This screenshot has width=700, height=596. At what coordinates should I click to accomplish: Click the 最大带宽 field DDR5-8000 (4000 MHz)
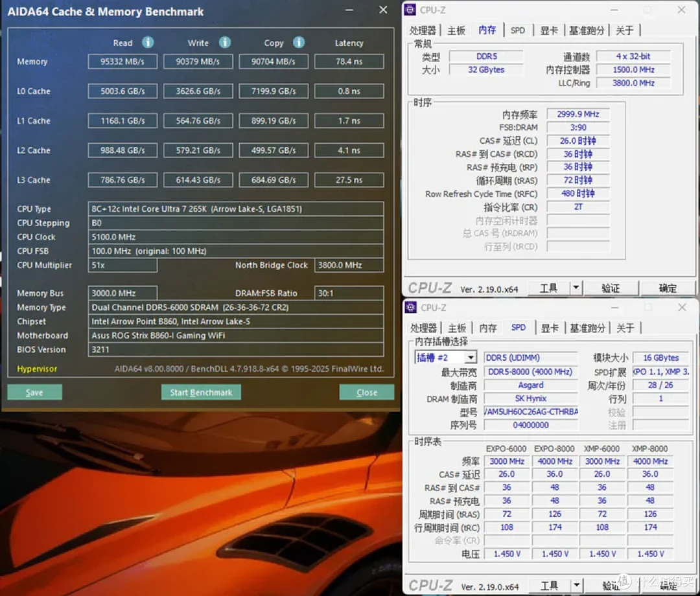pos(531,372)
